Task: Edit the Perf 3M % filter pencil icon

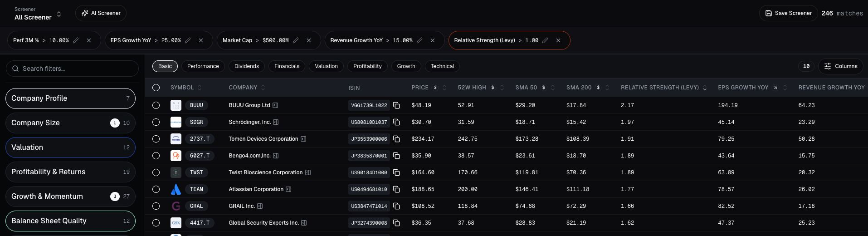Action: tap(76, 40)
